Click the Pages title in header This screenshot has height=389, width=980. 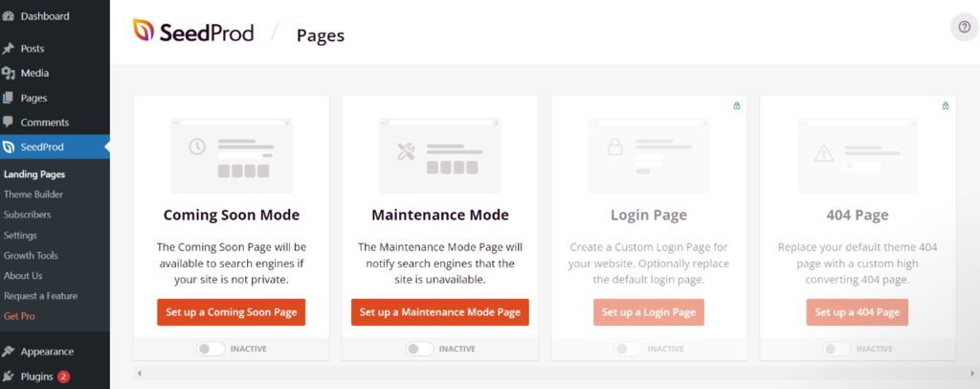pos(321,35)
